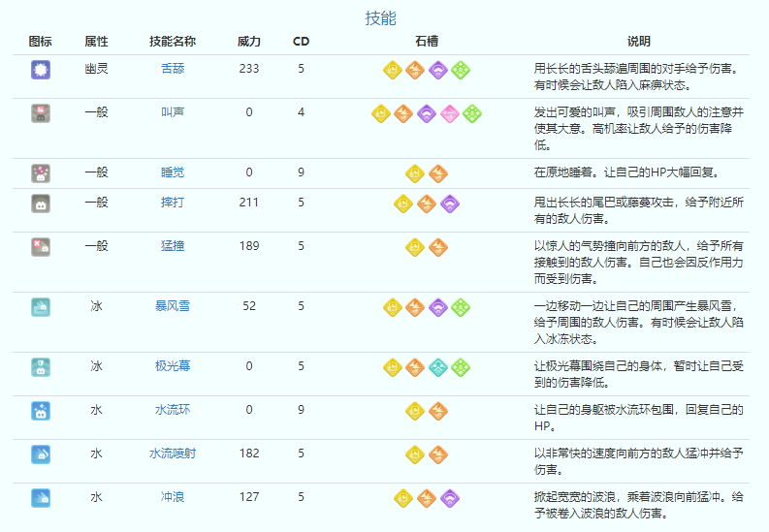Click the 冰 attribute in 极光幕 row

[96, 366]
